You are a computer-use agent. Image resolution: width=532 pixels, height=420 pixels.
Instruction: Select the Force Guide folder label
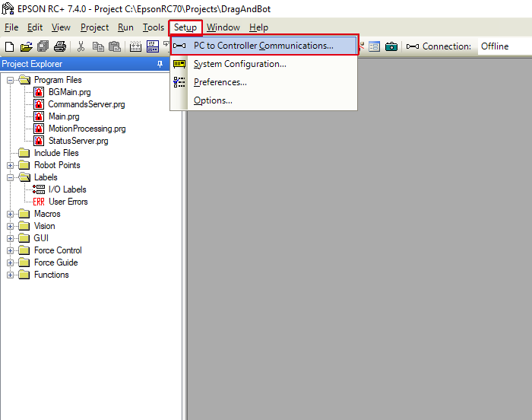point(56,262)
